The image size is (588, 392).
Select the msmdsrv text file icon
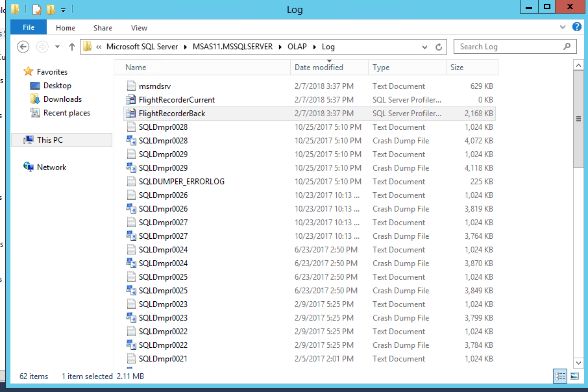tap(131, 86)
